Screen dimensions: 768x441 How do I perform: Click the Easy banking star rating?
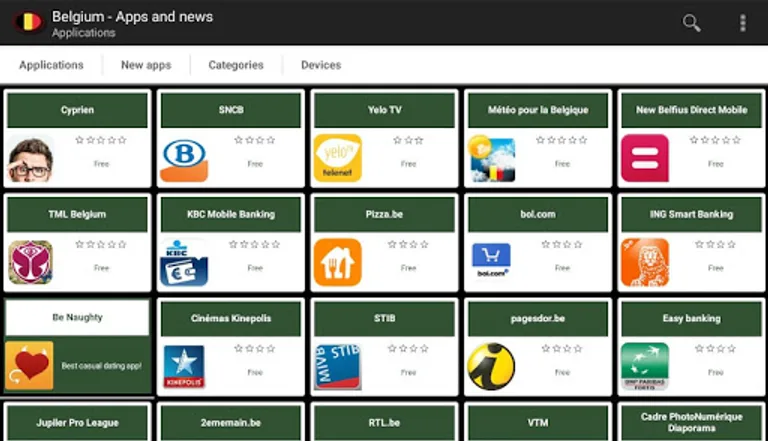(x=715, y=348)
